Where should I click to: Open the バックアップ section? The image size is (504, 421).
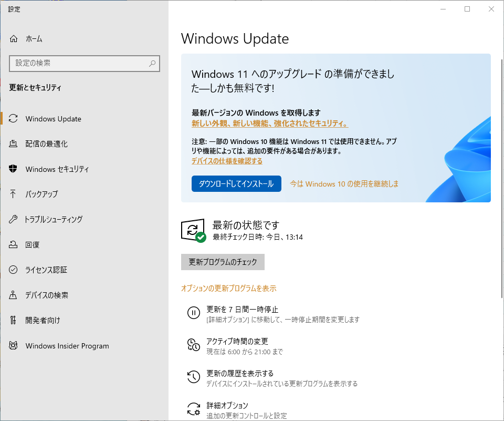click(x=84, y=194)
